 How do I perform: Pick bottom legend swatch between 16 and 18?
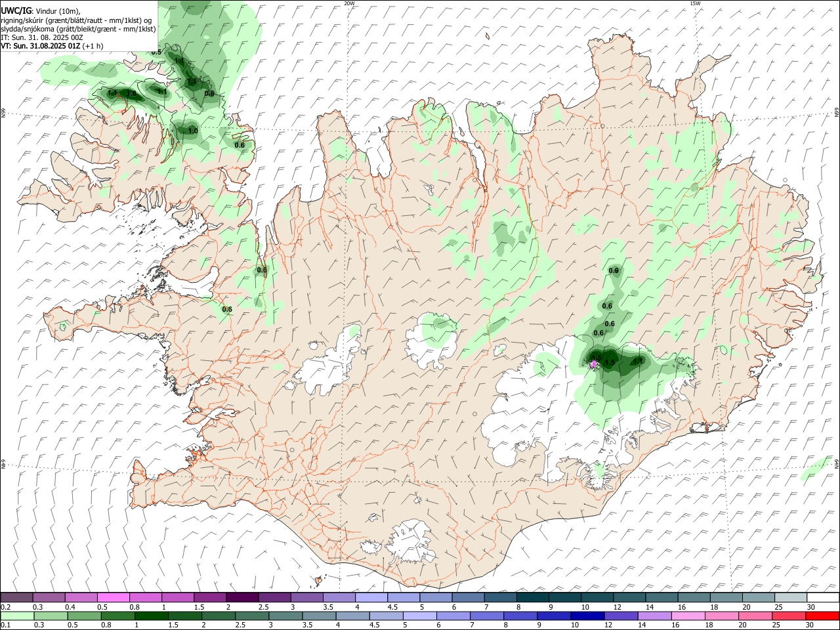[x=688, y=616]
